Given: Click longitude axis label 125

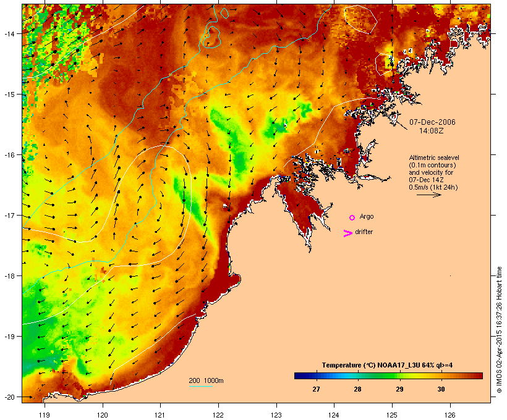Looking at the screenshot, I should [x=392, y=415].
